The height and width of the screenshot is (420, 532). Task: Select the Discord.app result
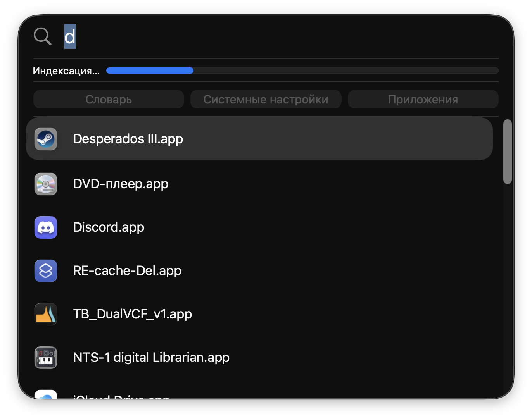pyautogui.click(x=259, y=227)
